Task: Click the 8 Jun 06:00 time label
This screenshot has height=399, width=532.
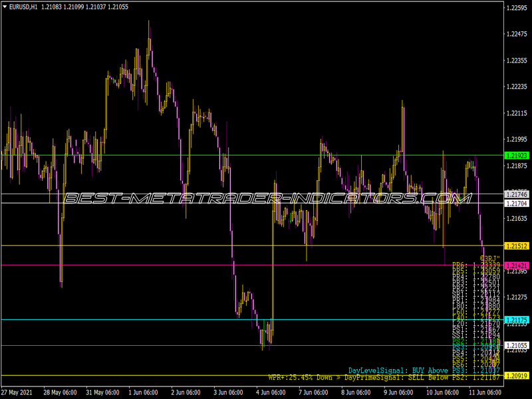Action: (x=356, y=392)
